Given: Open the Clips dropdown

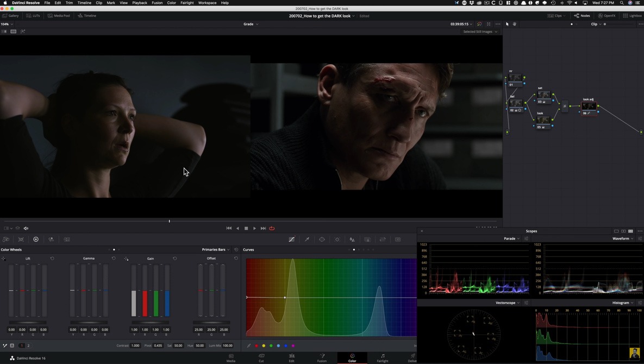Looking at the screenshot, I should pyautogui.click(x=557, y=16).
